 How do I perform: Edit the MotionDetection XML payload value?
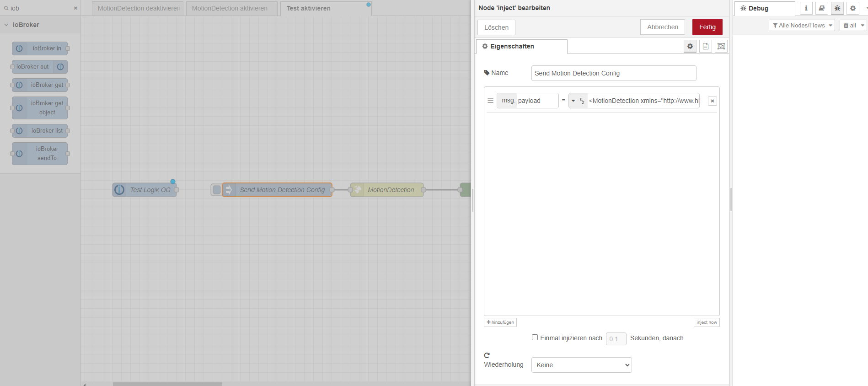click(644, 101)
